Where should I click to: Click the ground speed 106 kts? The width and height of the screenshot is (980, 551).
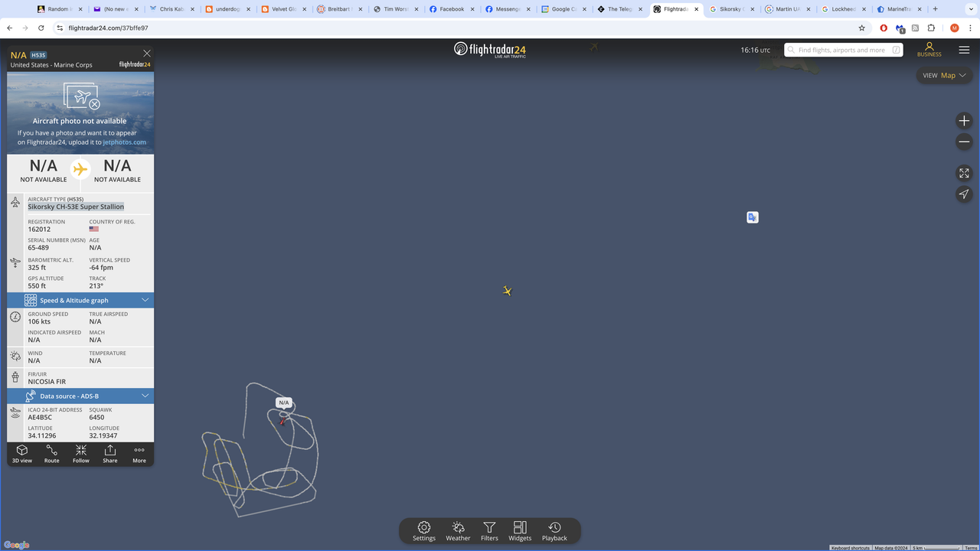pyautogui.click(x=39, y=321)
